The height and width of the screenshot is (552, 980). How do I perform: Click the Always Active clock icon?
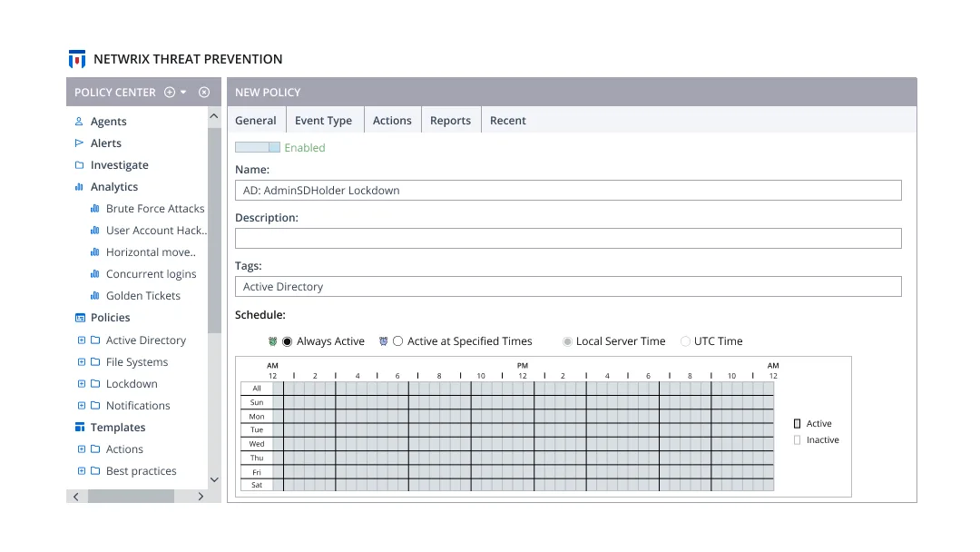(272, 341)
